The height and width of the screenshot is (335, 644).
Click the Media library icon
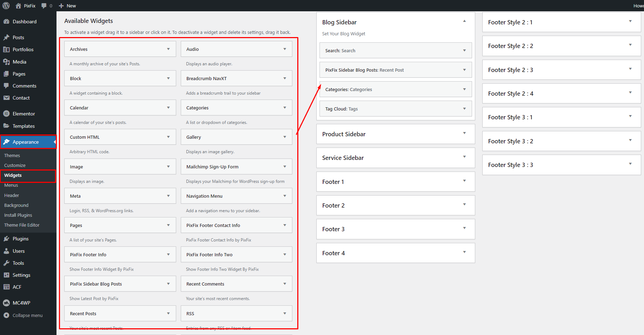6,62
